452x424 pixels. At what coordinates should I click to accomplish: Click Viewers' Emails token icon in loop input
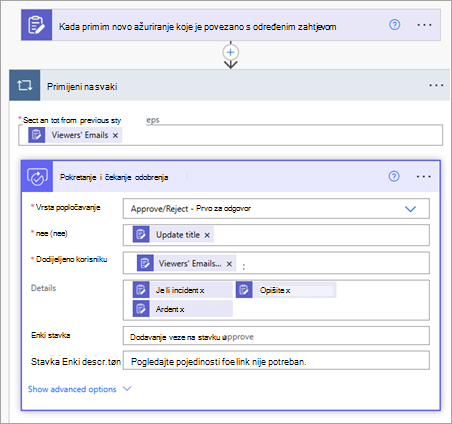point(37,135)
